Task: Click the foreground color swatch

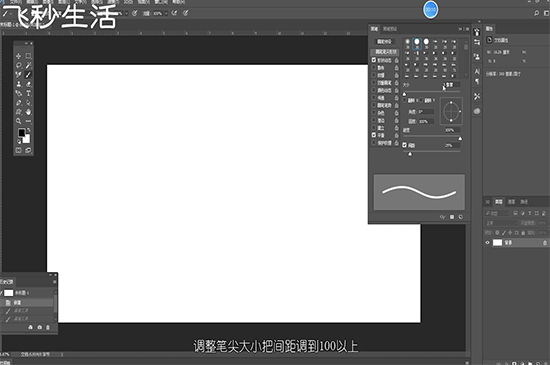Action: point(21,133)
